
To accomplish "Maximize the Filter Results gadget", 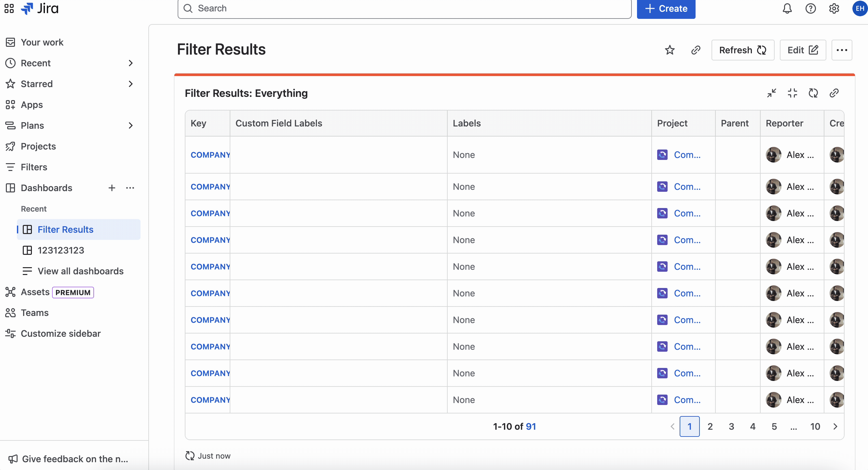I will pyautogui.click(x=792, y=93).
